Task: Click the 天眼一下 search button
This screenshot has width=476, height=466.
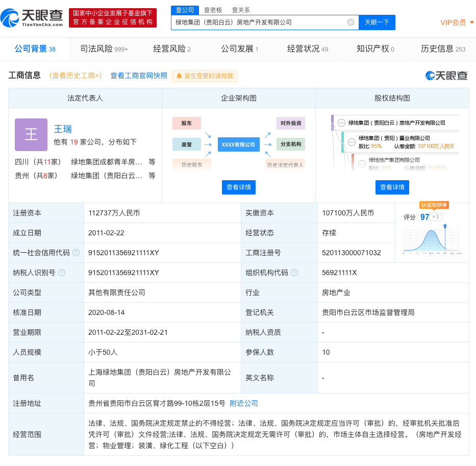Action: point(377,22)
